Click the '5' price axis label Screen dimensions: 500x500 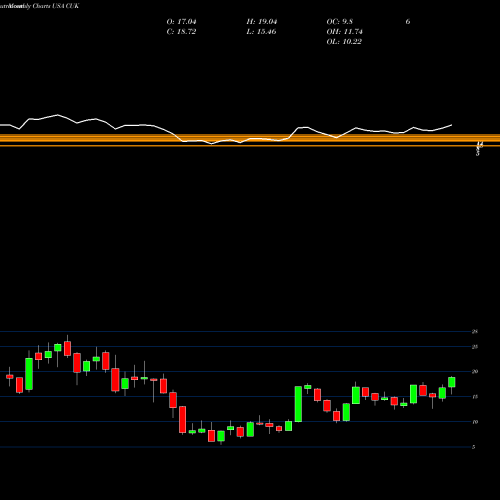(473, 447)
